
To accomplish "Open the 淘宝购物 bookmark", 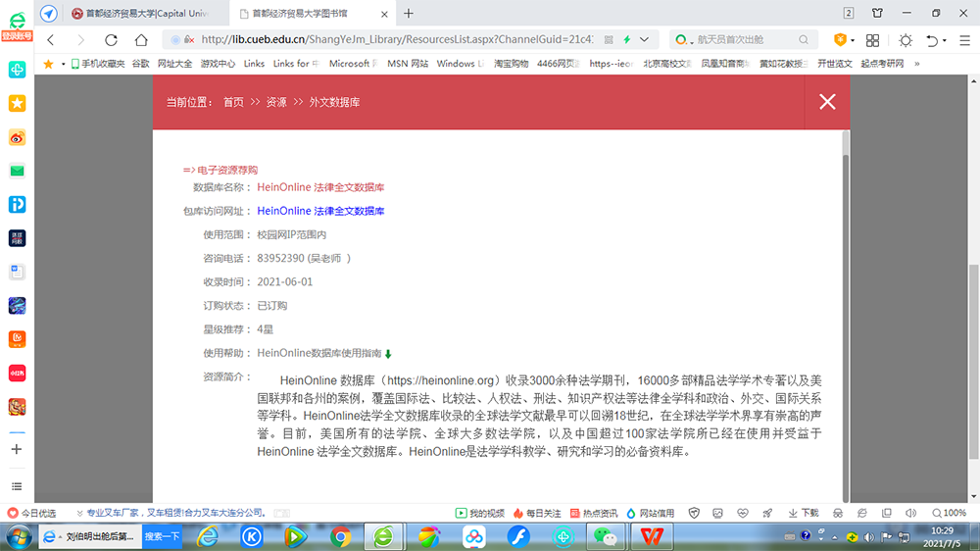I will click(511, 64).
